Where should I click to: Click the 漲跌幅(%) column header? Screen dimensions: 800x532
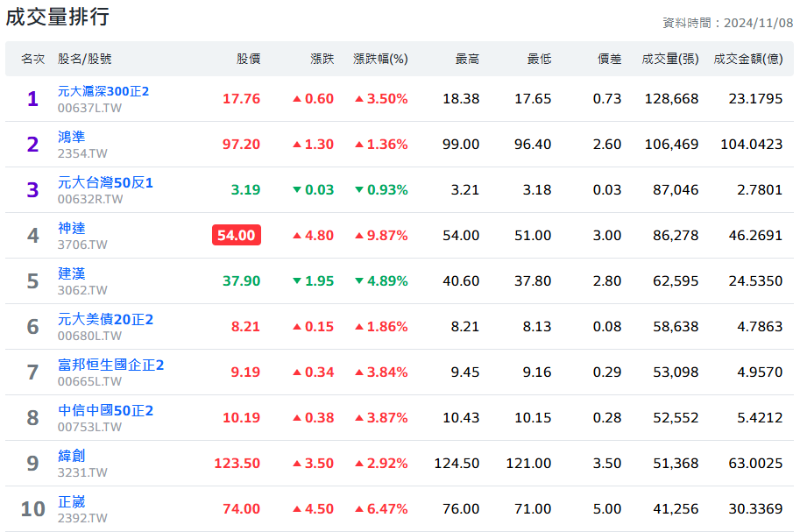tap(380, 60)
